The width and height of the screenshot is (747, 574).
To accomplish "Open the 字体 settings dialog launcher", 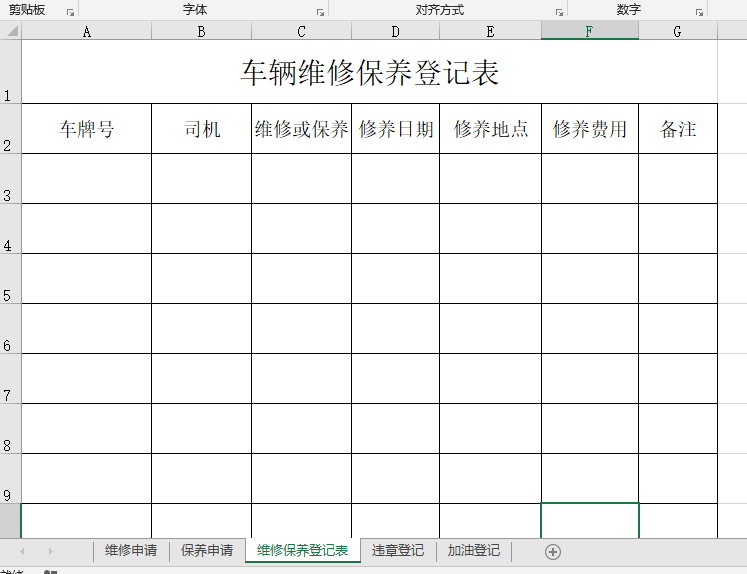I will pos(320,12).
